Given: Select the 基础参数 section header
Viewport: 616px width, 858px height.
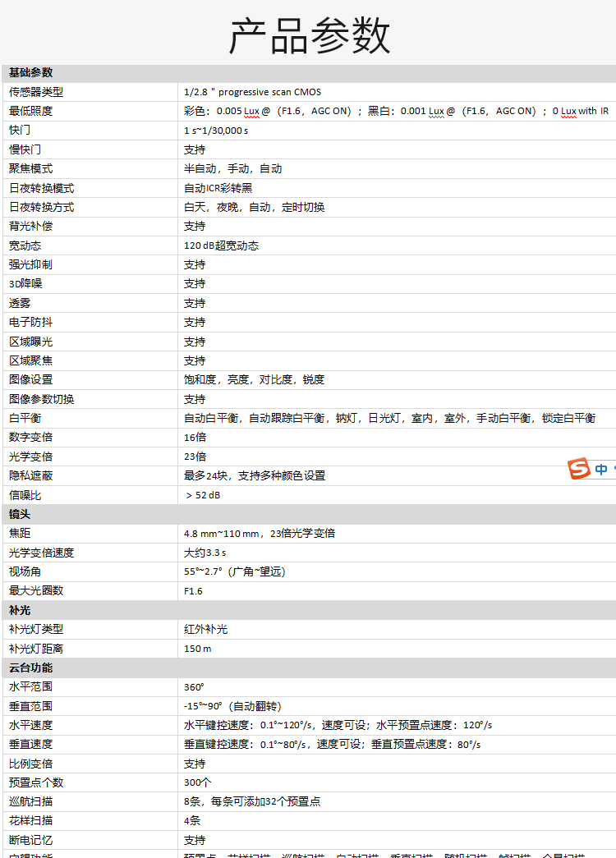Looking at the screenshot, I should pyautogui.click(x=30, y=73).
